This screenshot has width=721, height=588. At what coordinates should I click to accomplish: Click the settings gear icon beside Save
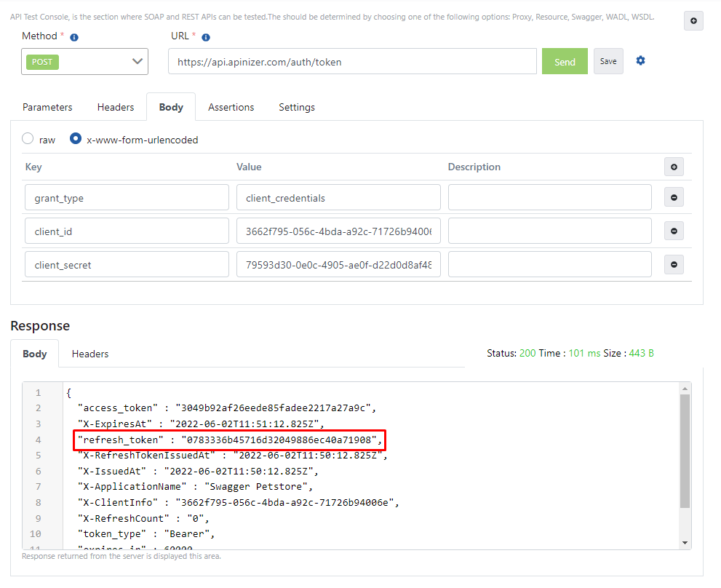(640, 61)
